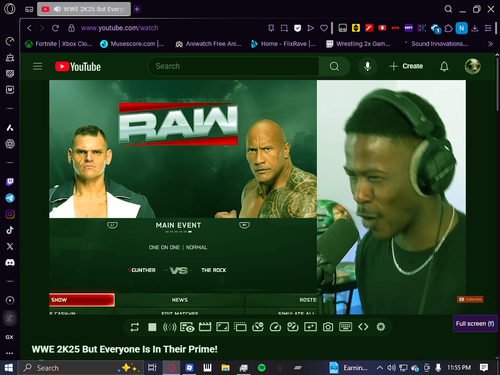Viewport: 500px width, 375px height.
Task: Open the blue N extension icon
Action: click(x=462, y=28)
